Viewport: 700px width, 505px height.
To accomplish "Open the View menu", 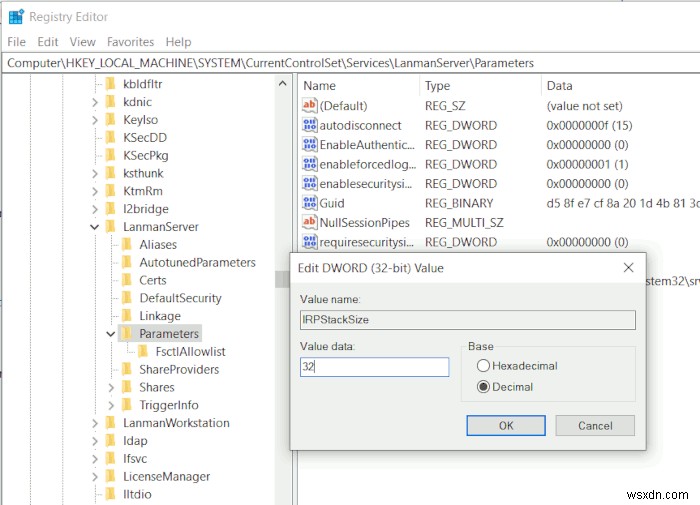I will [x=83, y=42].
